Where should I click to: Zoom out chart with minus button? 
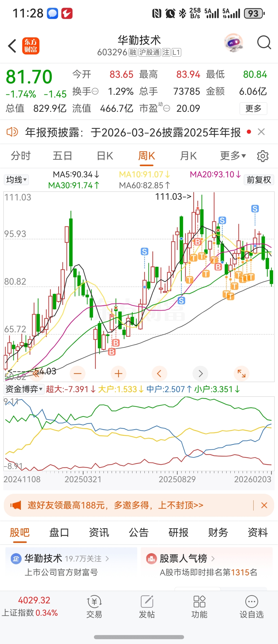(x=77, y=373)
